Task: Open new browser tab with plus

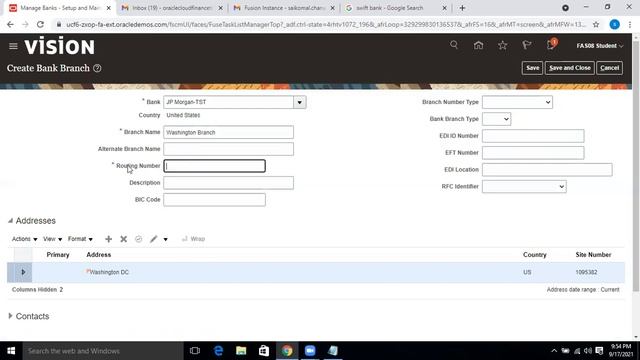Action: [462, 8]
